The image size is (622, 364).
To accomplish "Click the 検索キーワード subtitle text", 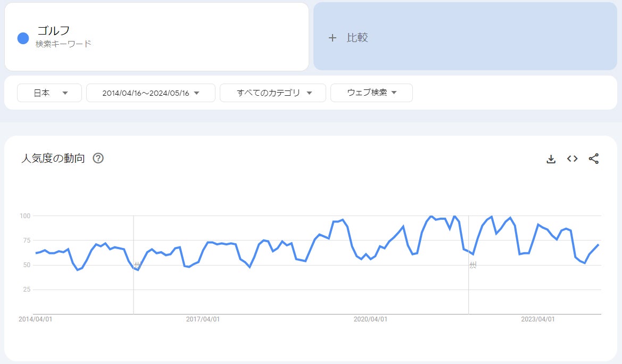I will coord(63,44).
